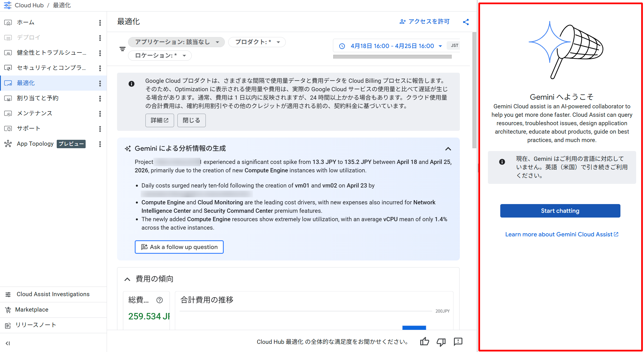The image size is (644, 352).
Task: Open three-dot menu next to App Topology
Action: [x=100, y=144]
